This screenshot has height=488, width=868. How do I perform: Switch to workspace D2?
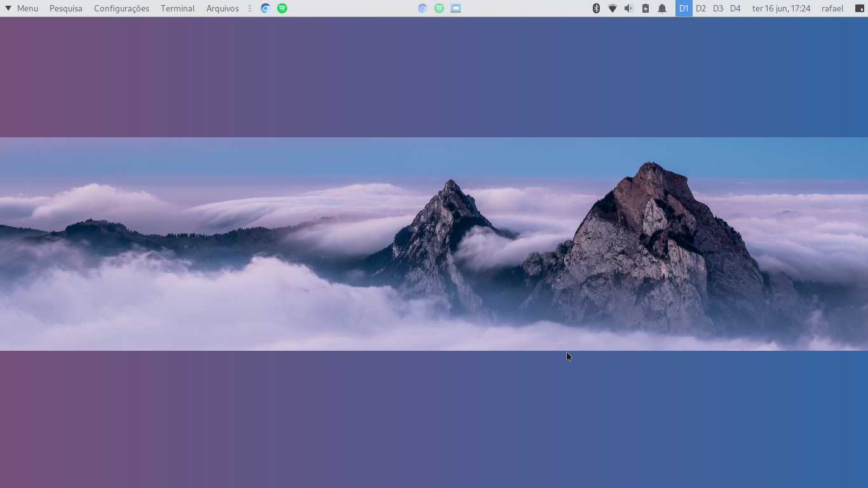point(701,8)
